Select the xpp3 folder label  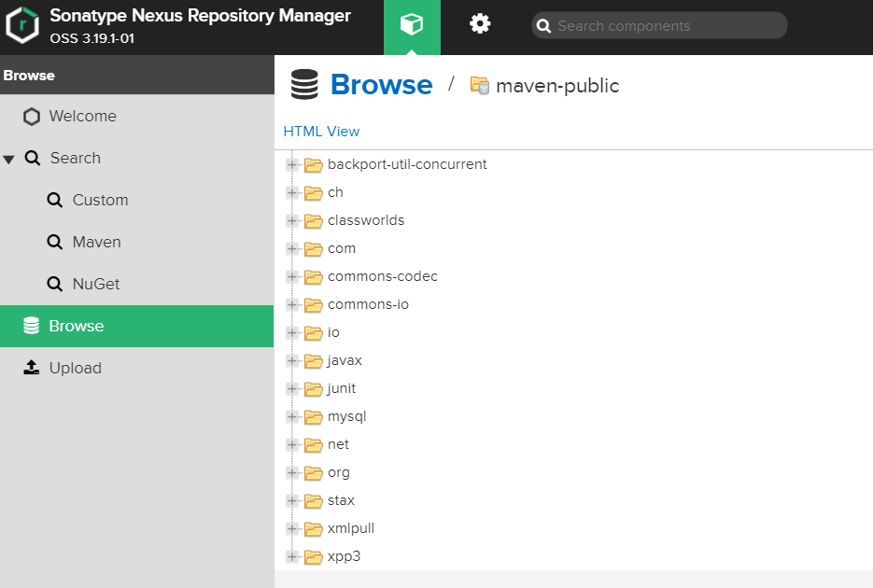coord(344,557)
